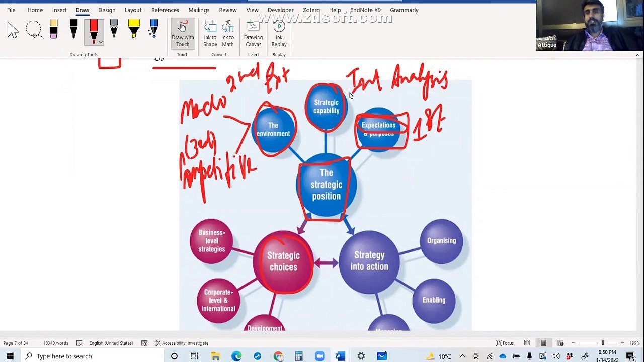Open the View tab
This screenshot has height=362, width=644.
[252, 10]
